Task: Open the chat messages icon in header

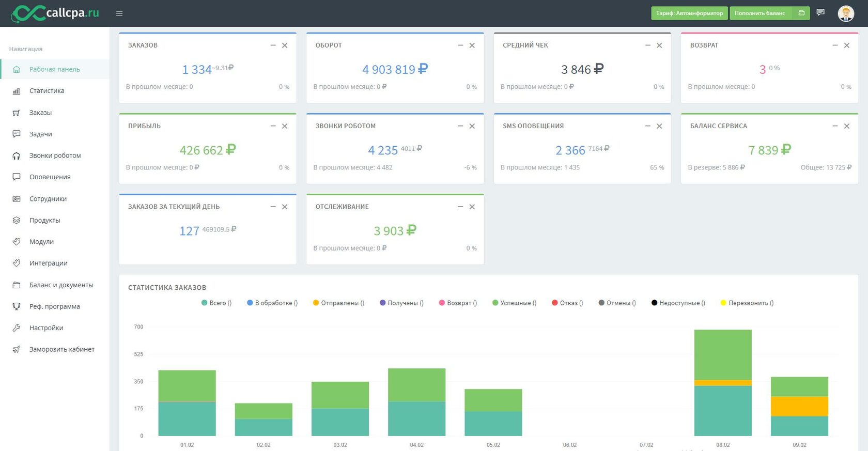Action: [820, 12]
